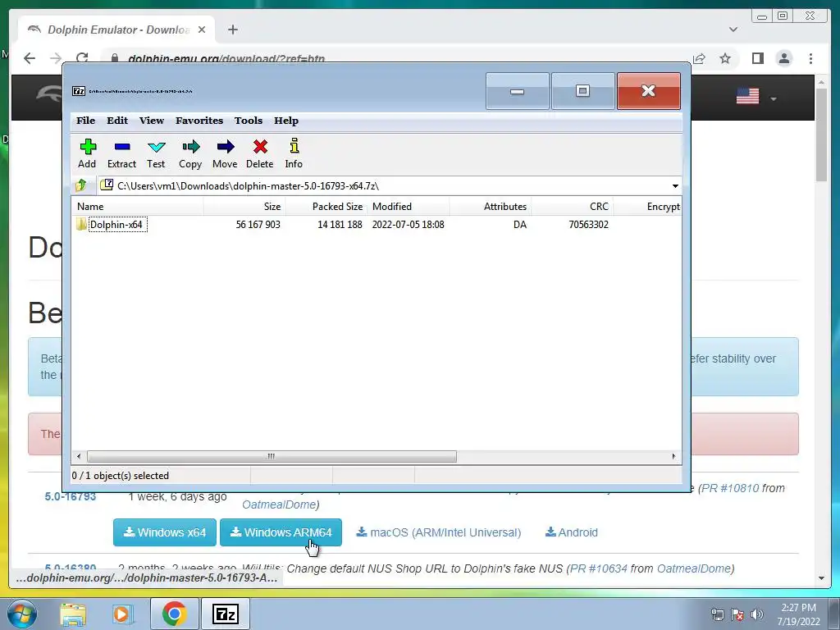
Task: Sort by the Modified column header
Action: tap(409, 206)
